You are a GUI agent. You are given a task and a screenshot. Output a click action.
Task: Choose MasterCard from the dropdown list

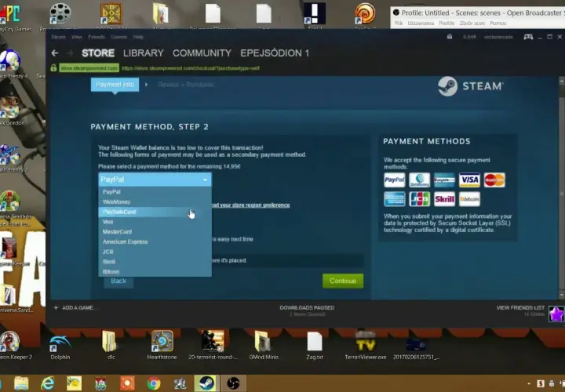155,232
